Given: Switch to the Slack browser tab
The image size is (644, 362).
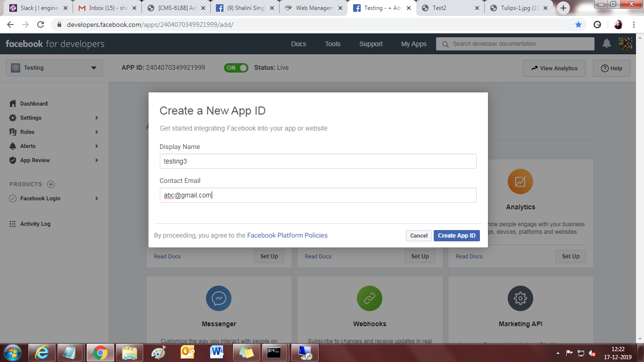Looking at the screenshot, I should coord(39,8).
